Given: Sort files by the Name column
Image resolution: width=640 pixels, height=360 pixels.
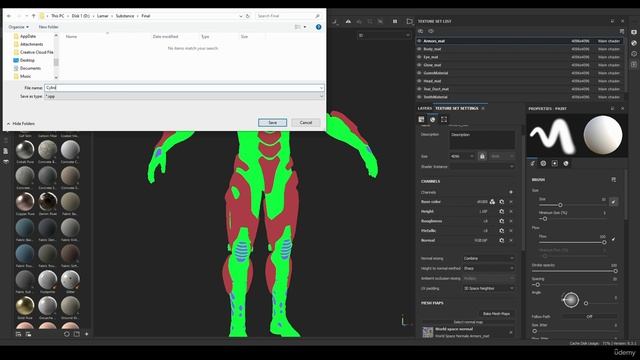Looking at the screenshot, I should coord(71,37).
